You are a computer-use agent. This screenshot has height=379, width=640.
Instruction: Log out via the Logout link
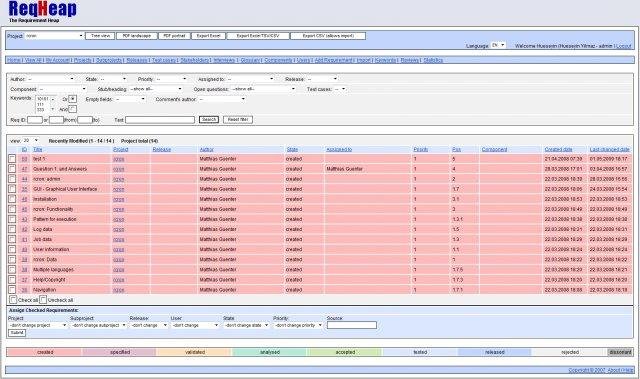tap(624, 46)
